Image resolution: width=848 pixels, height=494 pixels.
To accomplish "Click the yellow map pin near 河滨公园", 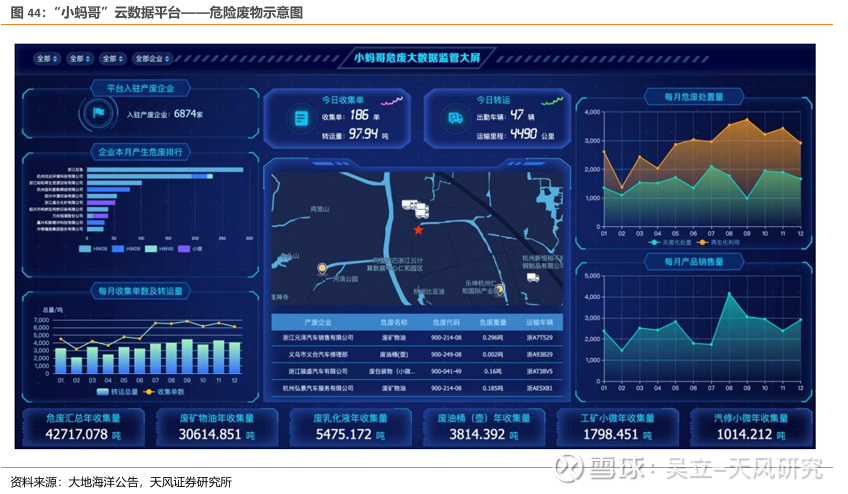I will coord(322,268).
